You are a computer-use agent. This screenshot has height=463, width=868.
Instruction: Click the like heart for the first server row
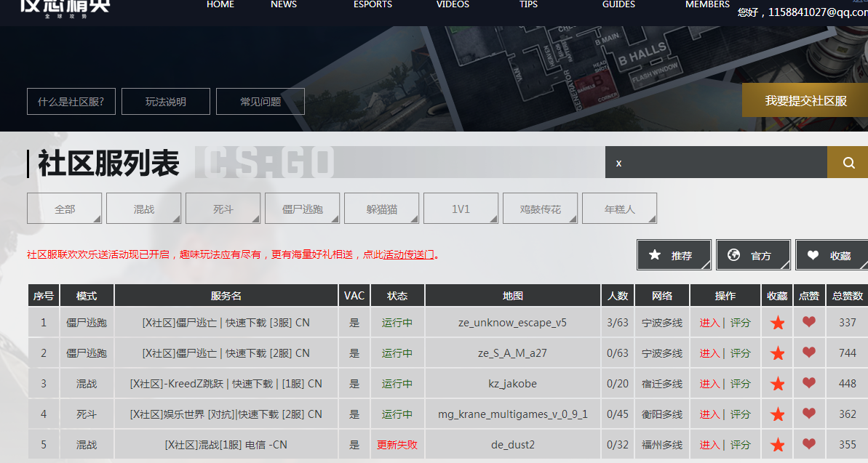(x=808, y=322)
